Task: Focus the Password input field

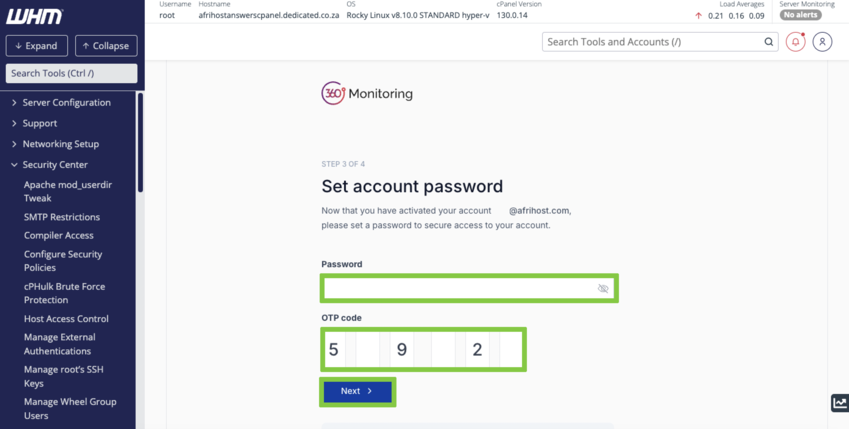Action: click(460, 289)
